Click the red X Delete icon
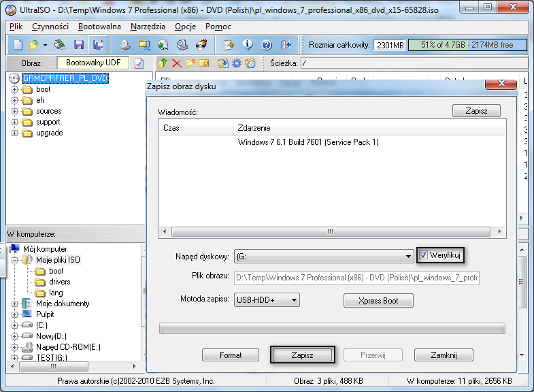Viewport: 534px width, 392px height. pos(177,63)
